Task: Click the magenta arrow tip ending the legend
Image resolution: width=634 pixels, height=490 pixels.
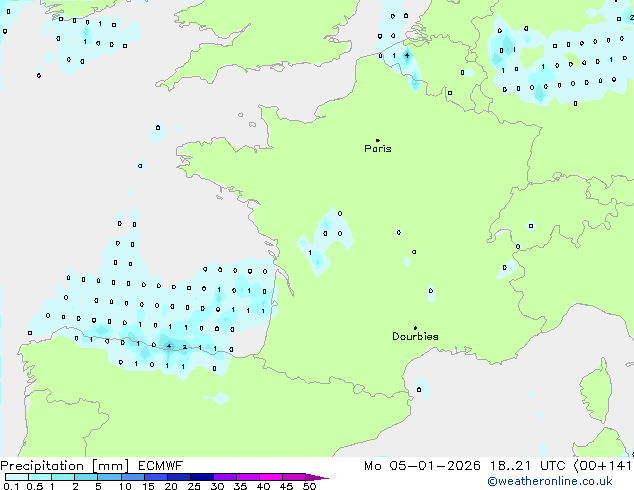Action: tap(324, 478)
